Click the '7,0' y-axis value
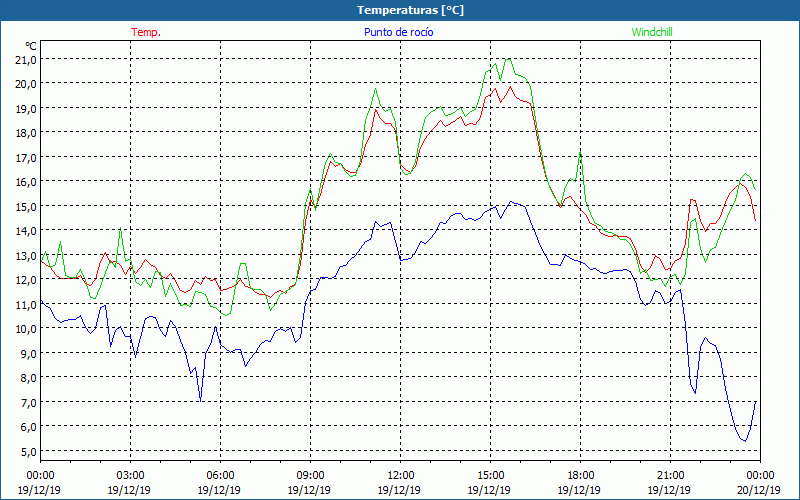This screenshot has width=800, height=500. tap(29, 402)
